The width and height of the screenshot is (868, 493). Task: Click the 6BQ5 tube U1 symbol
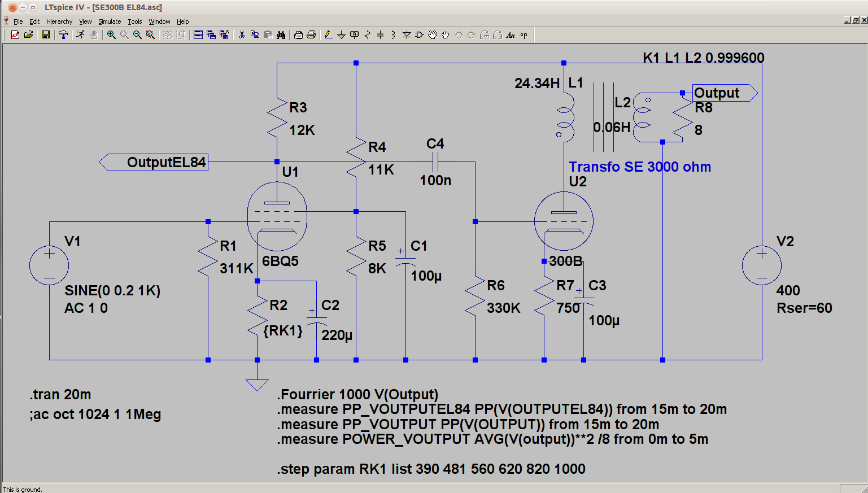point(277,216)
